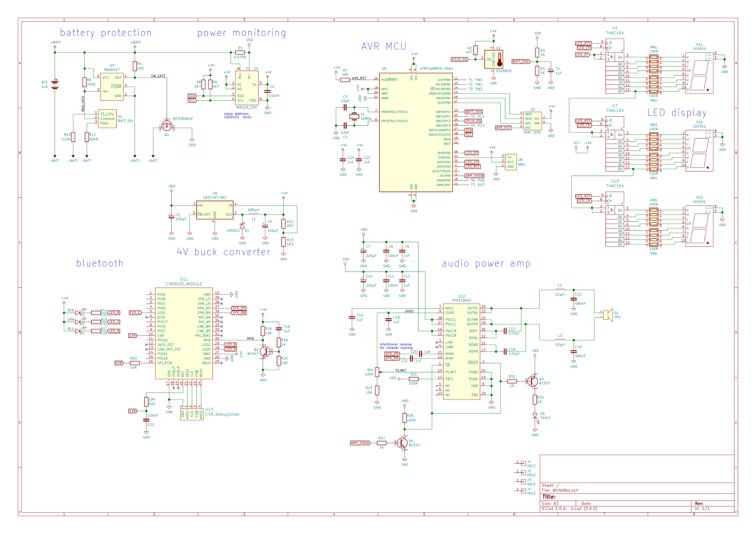Click the 'AVR MCU' section title

click(384, 46)
